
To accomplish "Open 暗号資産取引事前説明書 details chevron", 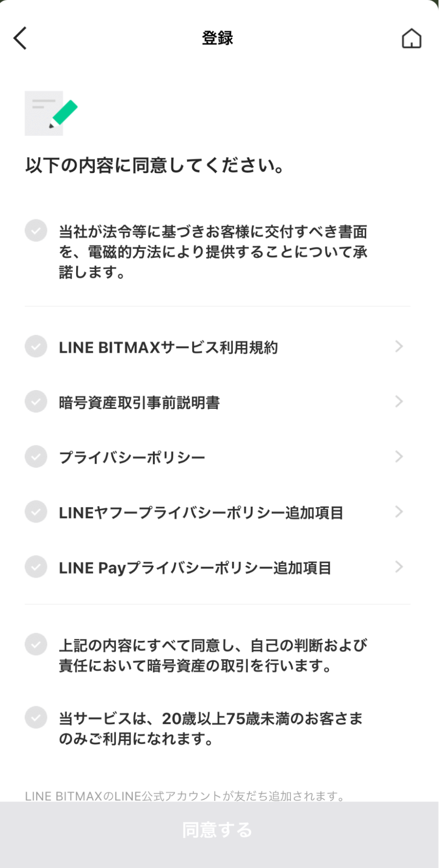I will pos(399,402).
